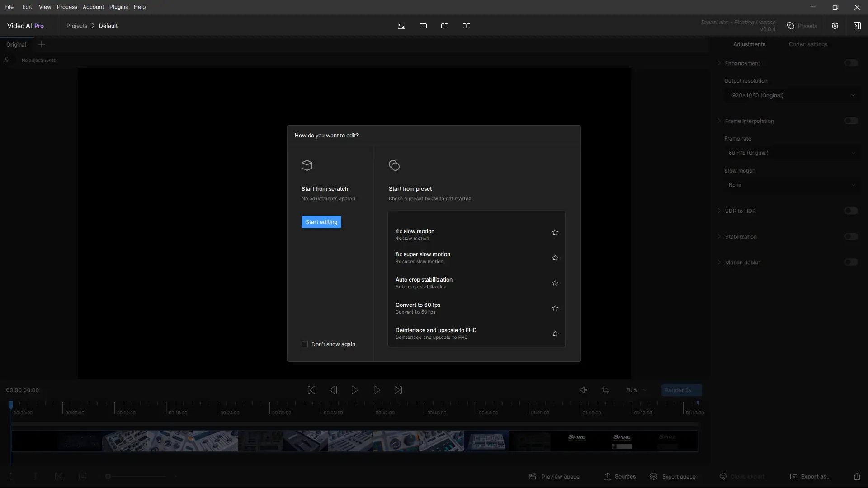
Task: Toggle the right panel sidebar icon
Action: [857, 26]
